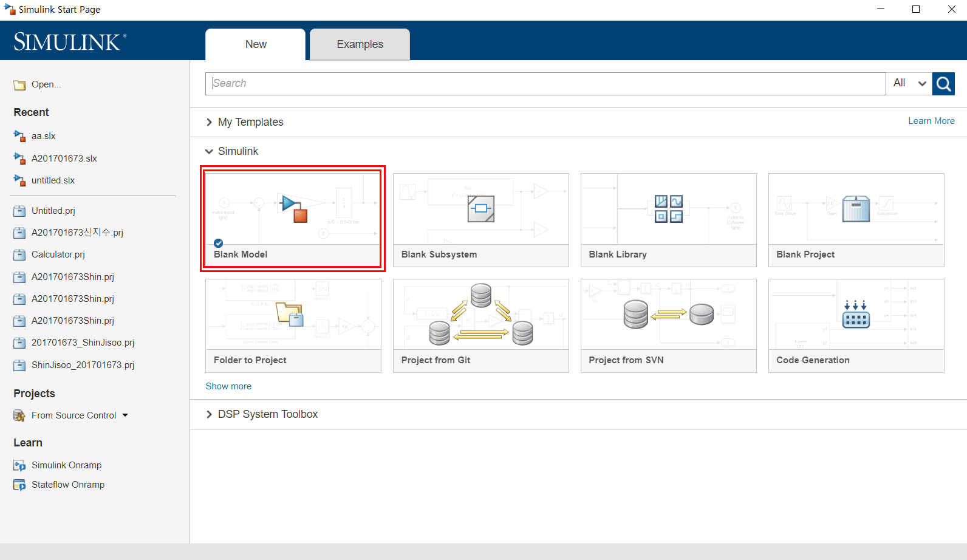Screen dimensions: 967x560
Task: Click the untitled.slx model icon
Action: click(19, 180)
